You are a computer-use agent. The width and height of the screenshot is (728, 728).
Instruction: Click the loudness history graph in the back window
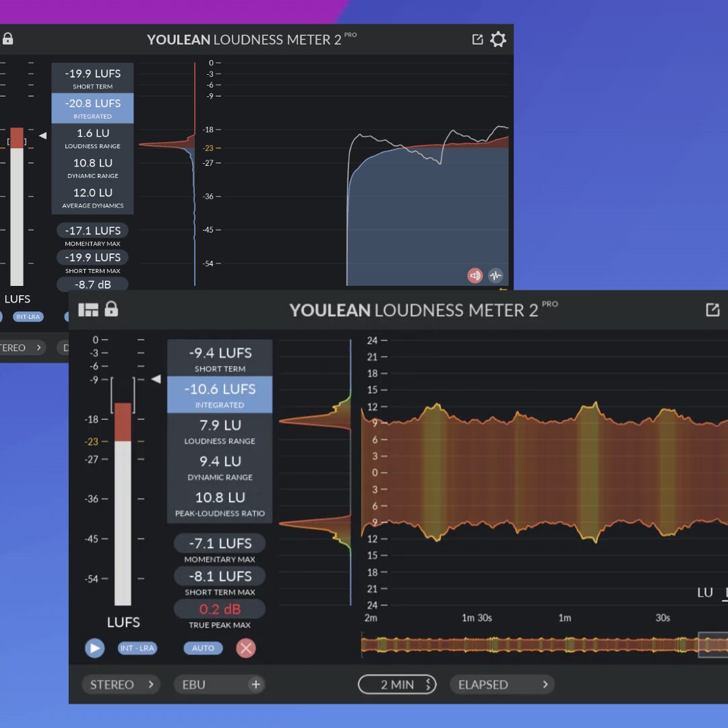click(365, 174)
